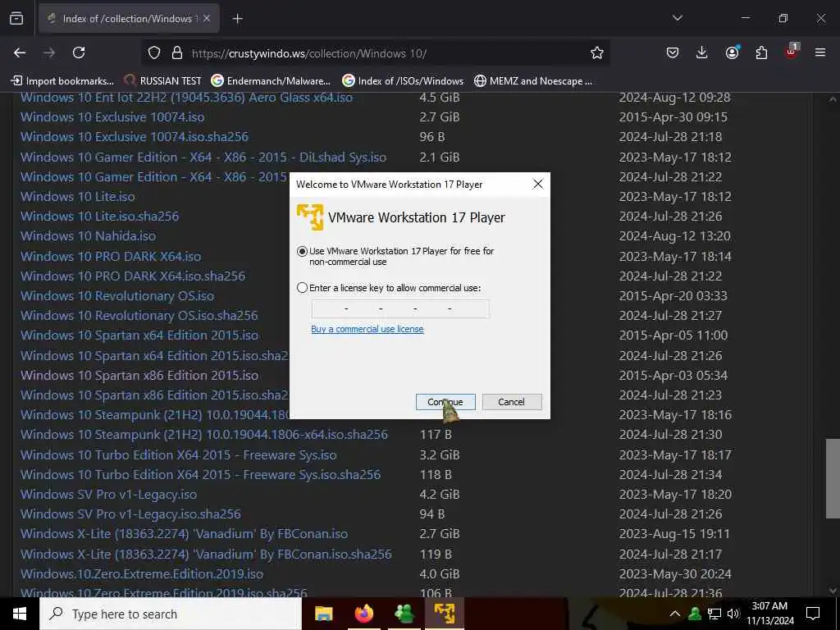Show site security padlock info

tap(177, 53)
